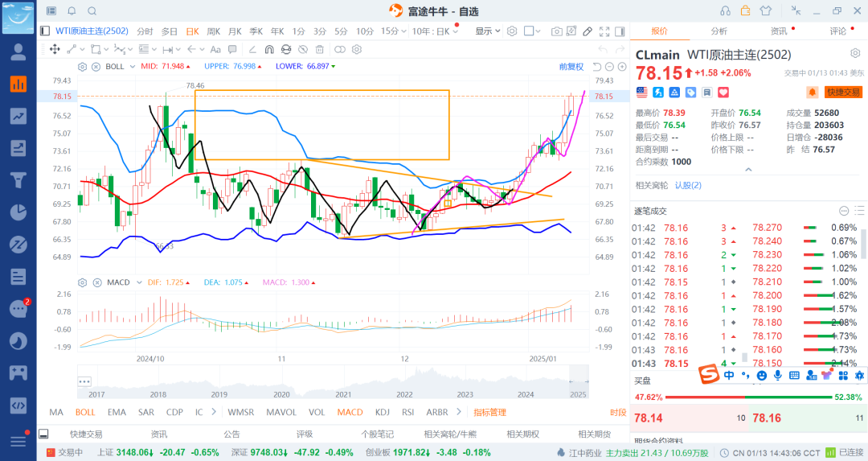868x461 pixels.
Task: Expand more main indicators arrow after IC
Action: (x=214, y=412)
